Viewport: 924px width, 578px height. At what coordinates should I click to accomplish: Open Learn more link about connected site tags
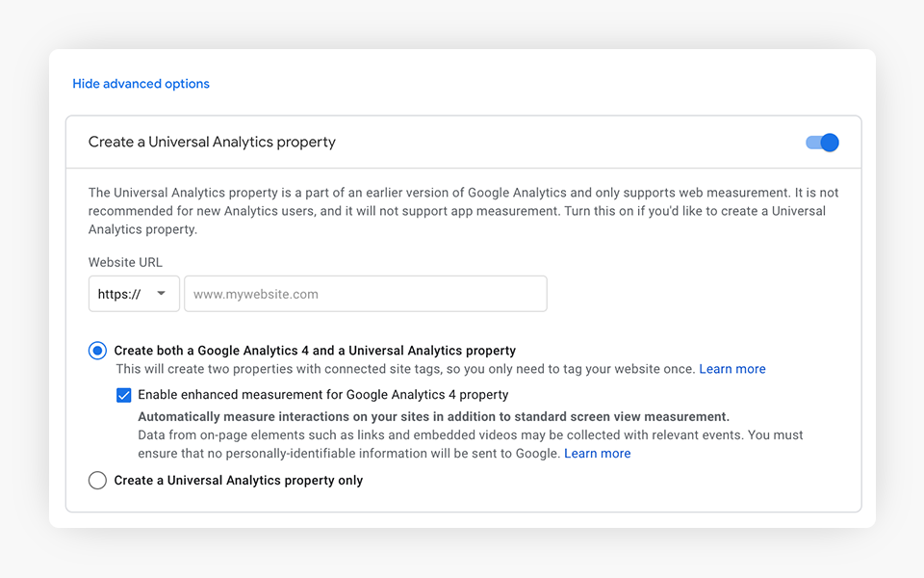pos(732,369)
